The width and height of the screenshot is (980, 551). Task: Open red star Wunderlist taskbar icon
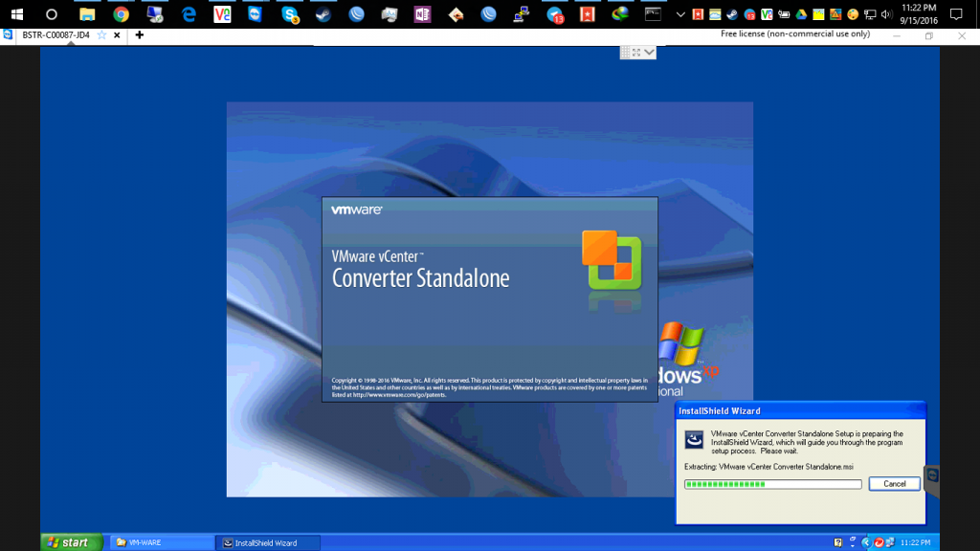tap(588, 13)
